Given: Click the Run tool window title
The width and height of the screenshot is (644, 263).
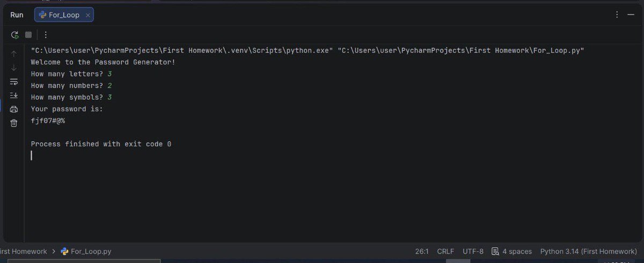Looking at the screenshot, I should point(17,15).
